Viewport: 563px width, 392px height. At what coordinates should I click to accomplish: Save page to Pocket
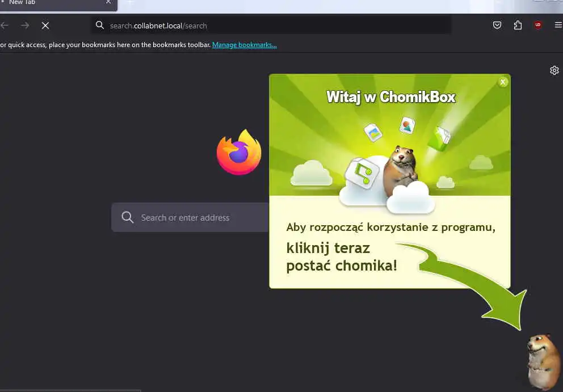click(497, 25)
